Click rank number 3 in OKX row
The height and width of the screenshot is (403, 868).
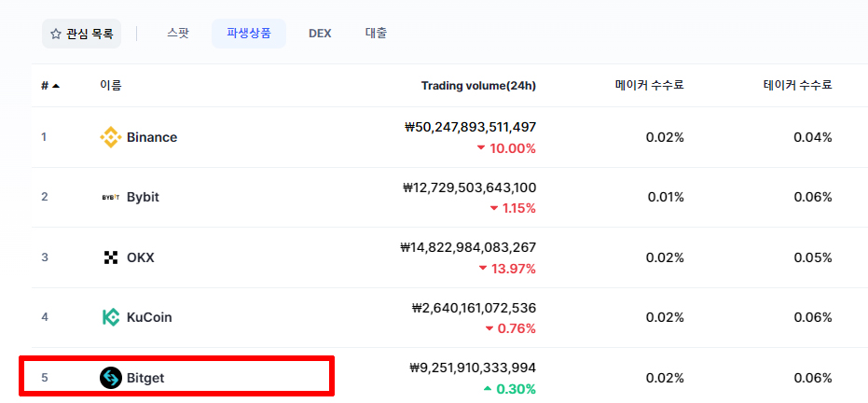point(45,257)
